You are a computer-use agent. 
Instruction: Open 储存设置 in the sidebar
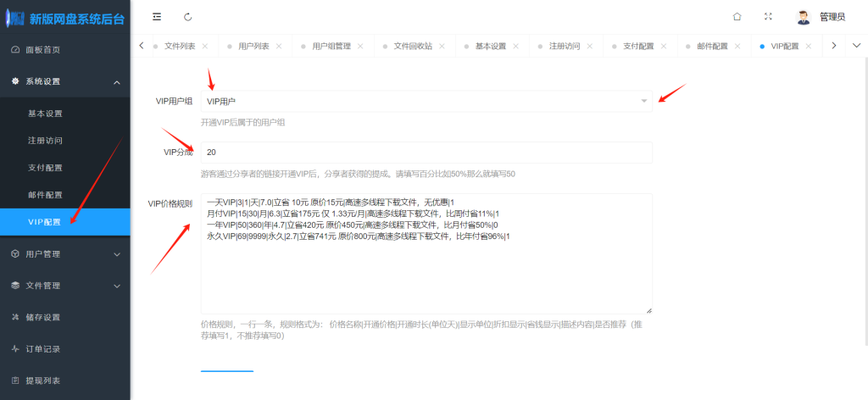point(64,317)
